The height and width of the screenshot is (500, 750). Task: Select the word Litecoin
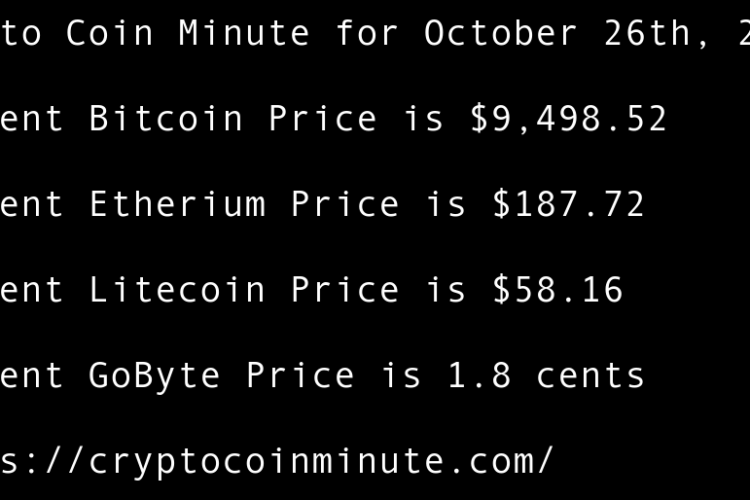(x=177, y=290)
